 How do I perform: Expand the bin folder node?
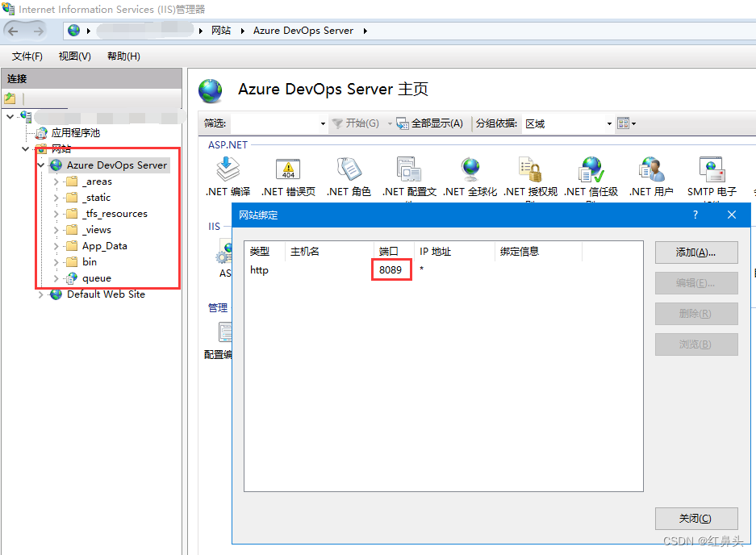pyautogui.click(x=56, y=262)
